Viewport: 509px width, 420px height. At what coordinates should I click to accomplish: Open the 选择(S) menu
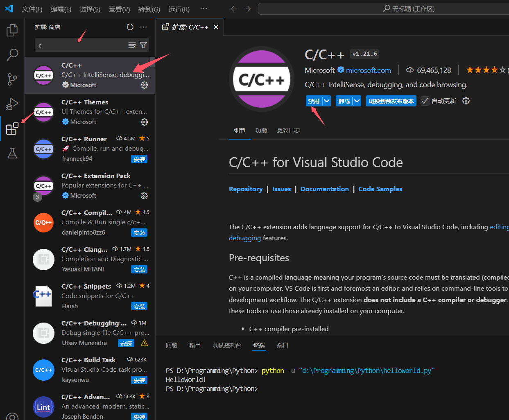click(x=90, y=9)
